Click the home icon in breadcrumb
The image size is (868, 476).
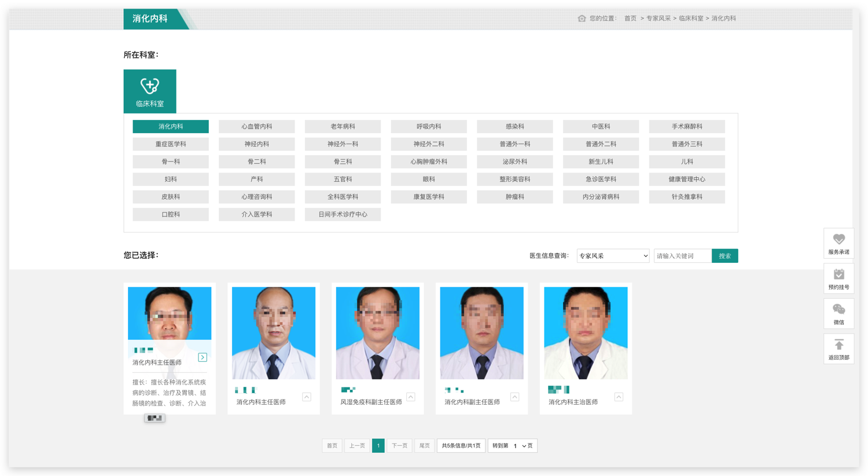[x=582, y=19]
